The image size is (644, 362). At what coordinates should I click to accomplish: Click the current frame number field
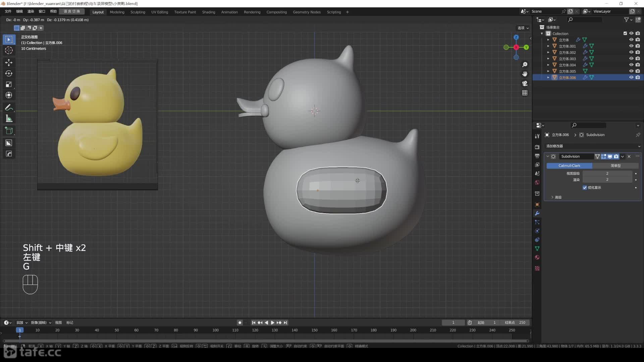tap(453, 322)
